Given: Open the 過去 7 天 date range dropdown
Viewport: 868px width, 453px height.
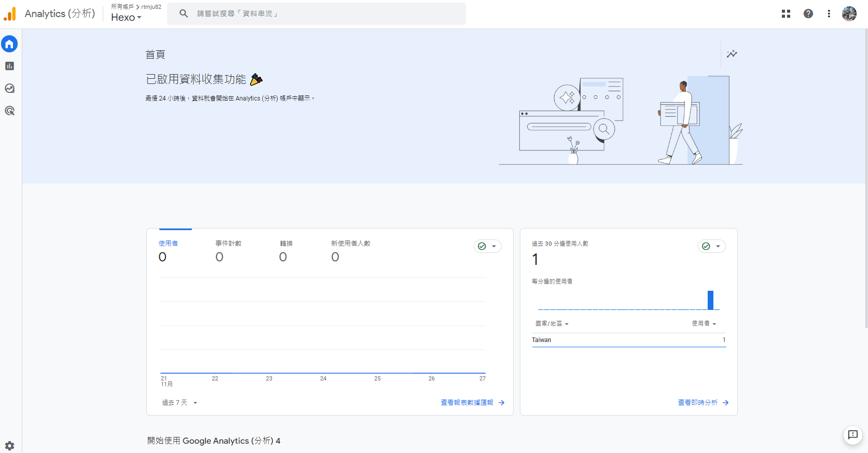Looking at the screenshot, I should 180,403.
